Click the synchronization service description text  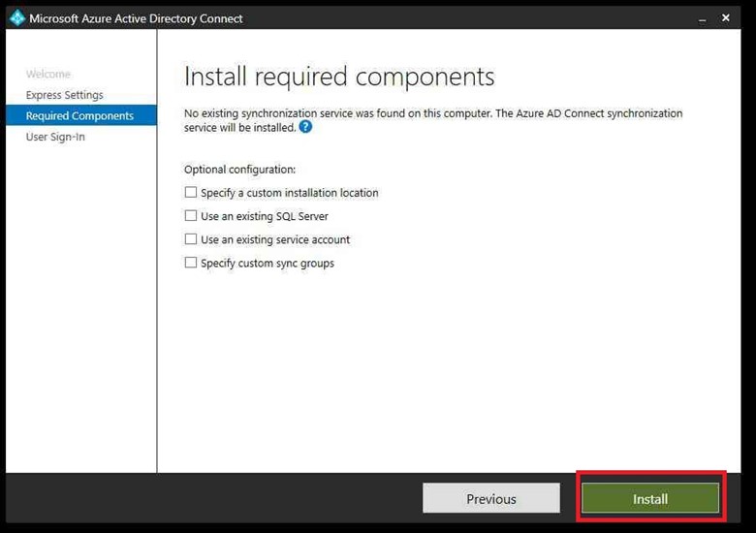click(x=432, y=114)
